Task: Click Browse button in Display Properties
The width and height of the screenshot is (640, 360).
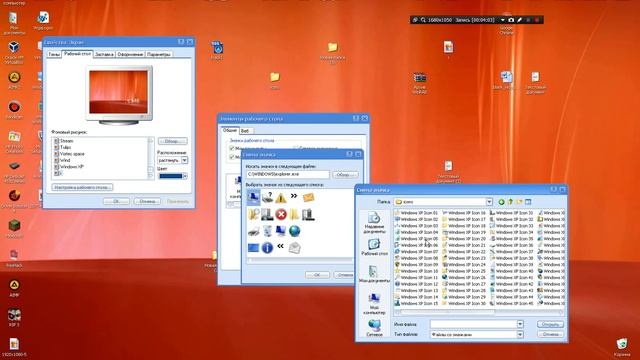Action: coord(173,141)
